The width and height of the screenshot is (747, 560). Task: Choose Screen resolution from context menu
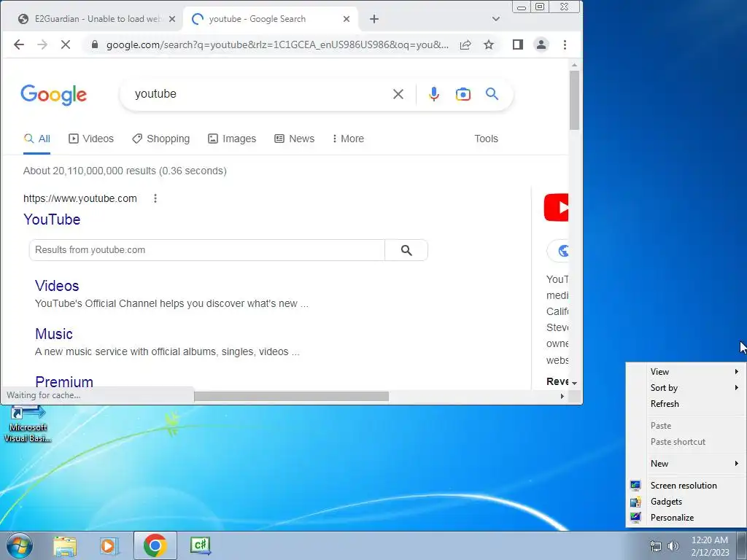click(686, 485)
